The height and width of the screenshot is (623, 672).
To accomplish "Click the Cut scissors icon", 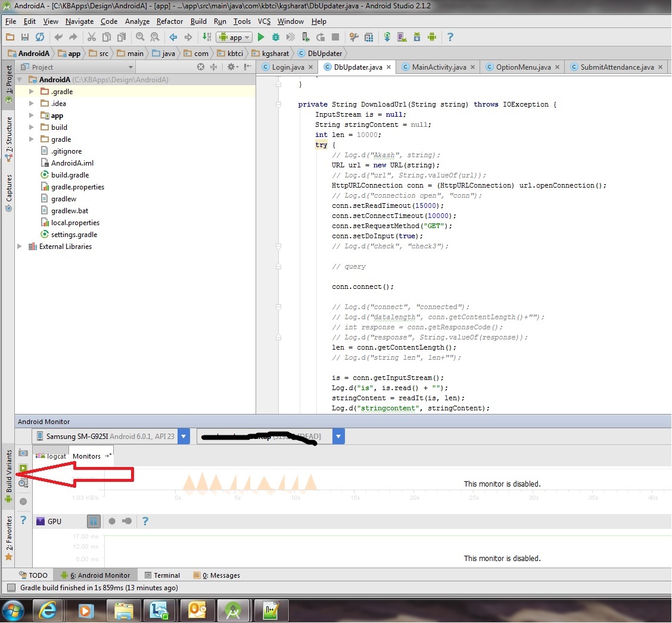I will [x=92, y=38].
